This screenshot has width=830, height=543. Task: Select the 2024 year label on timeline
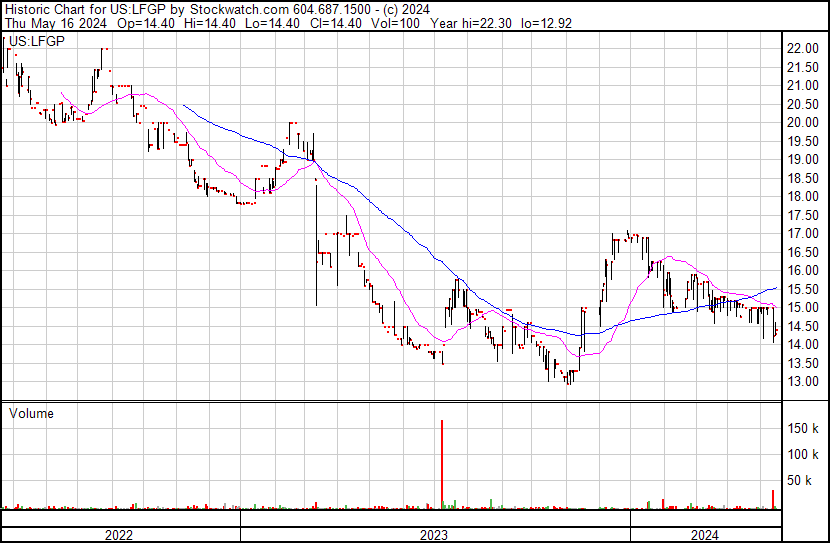click(703, 535)
